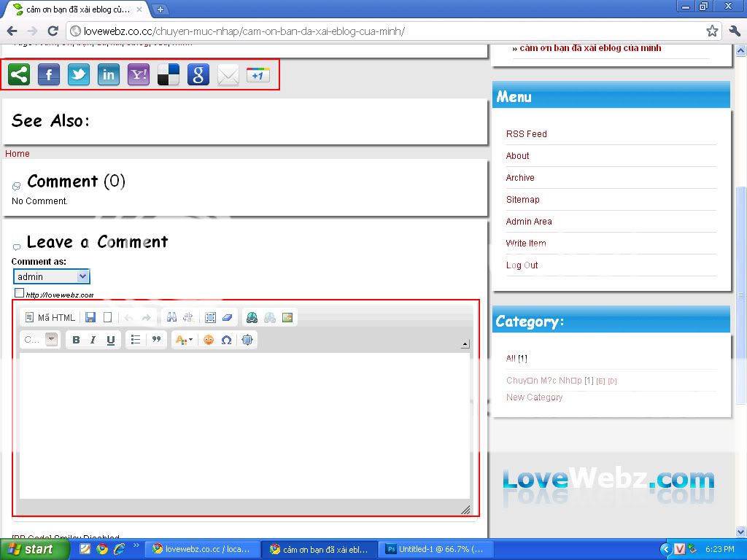747x560 pixels.
Task: Click the Twitter share icon
Action: pyautogui.click(x=79, y=74)
